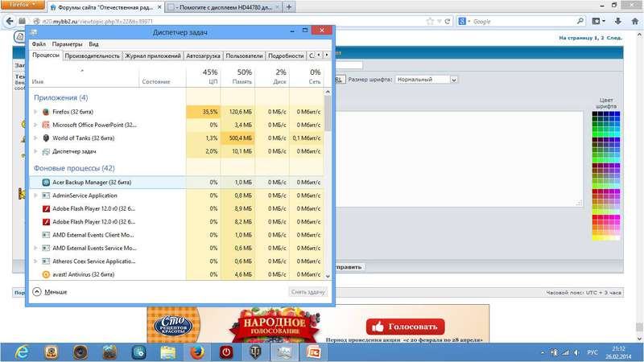Expand the World of Tanks row
The height and width of the screenshot is (362, 644).
point(35,138)
